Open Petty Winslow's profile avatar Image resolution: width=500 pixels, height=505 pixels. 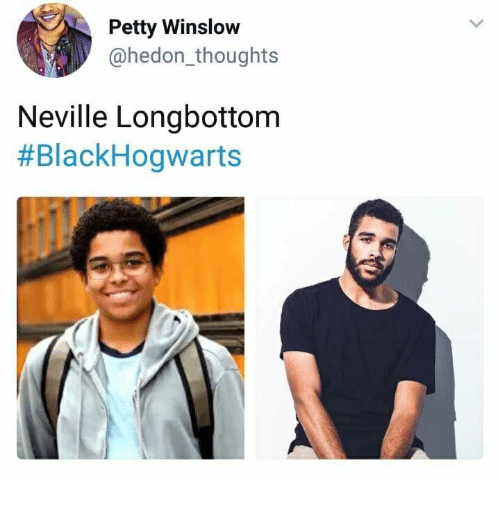coord(54,40)
